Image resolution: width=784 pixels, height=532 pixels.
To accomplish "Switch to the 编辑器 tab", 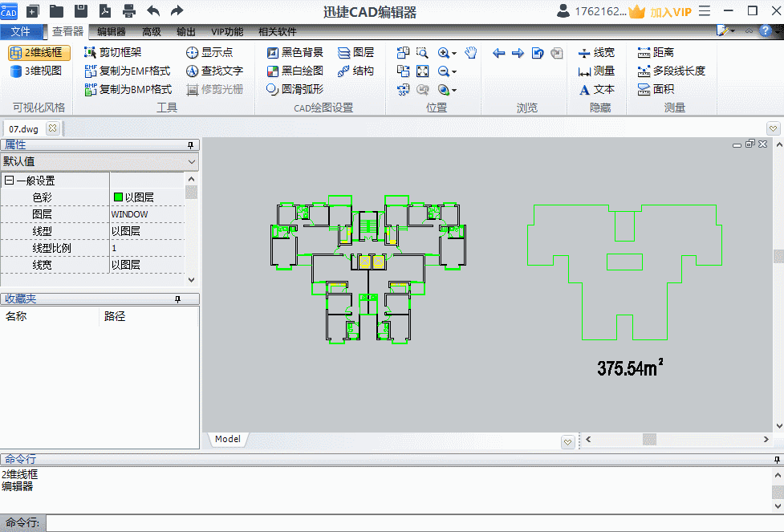I will pyautogui.click(x=111, y=31).
